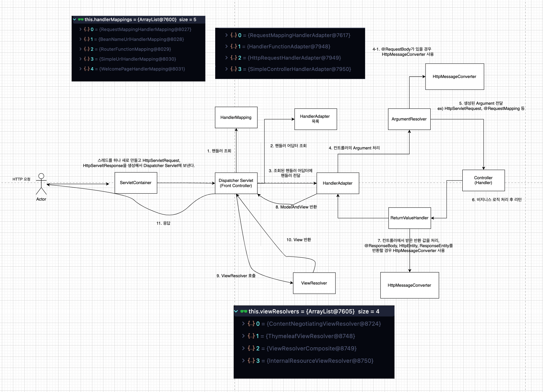Click the object icon of the RequestMappingHandlerMapping entry
The width and height of the screenshot is (543, 392).
(x=87, y=29)
